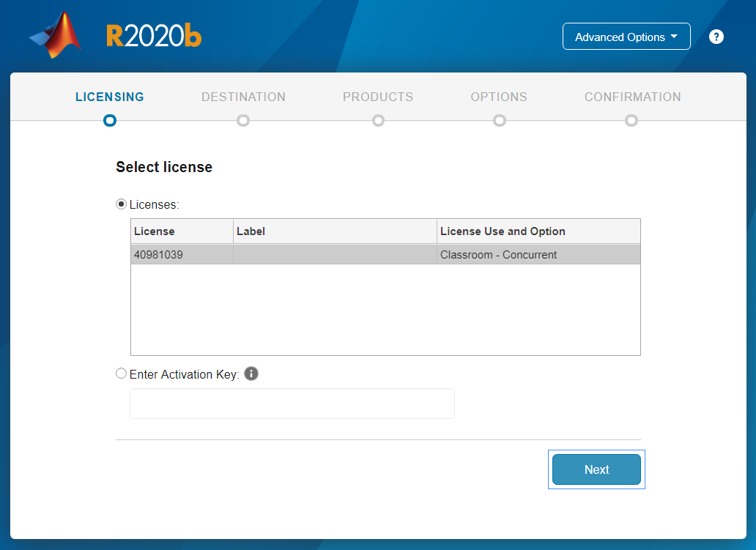Open the help question mark icon
The width and height of the screenshot is (756, 550).
coord(716,37)
